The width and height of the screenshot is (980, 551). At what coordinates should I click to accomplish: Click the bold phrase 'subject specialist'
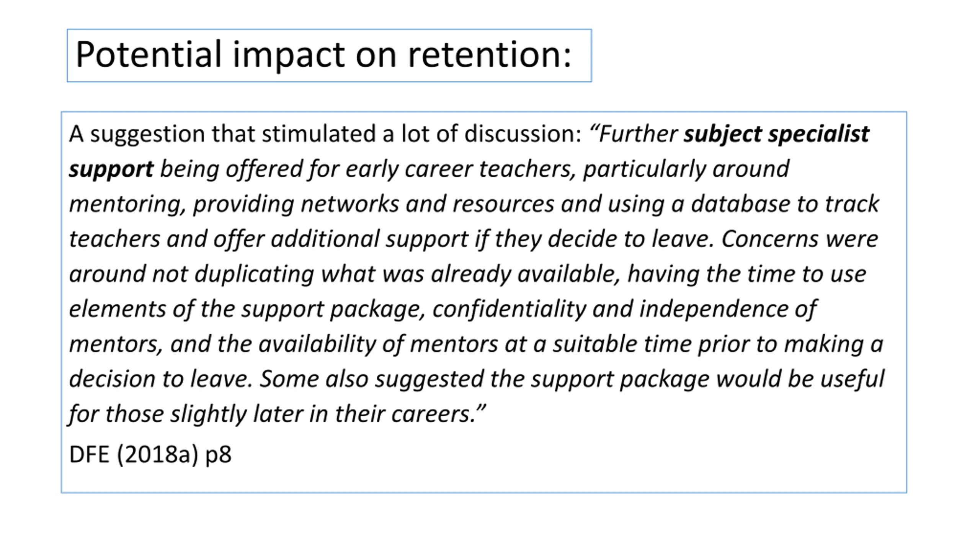776,134
